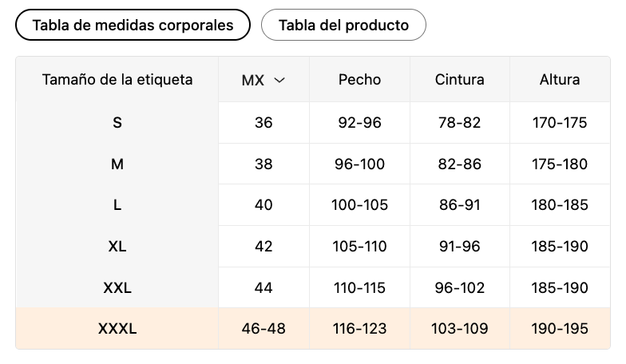Click the Pecho column header

point(359,80)
